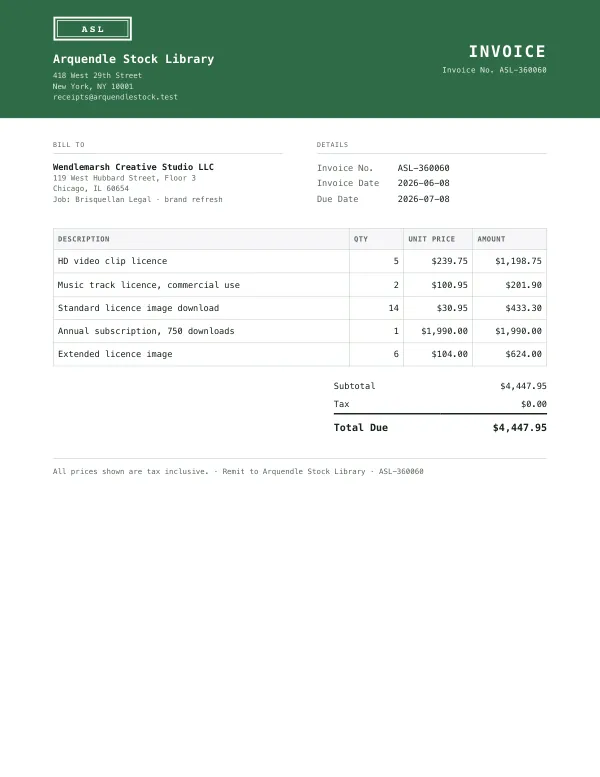This screenshot has width=600, height=777.
Task: Click the $104.00 unit price
Action: coord(449,354)
